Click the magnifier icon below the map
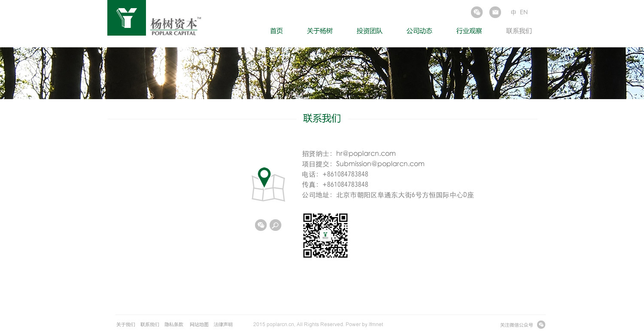 coord(275,225)
